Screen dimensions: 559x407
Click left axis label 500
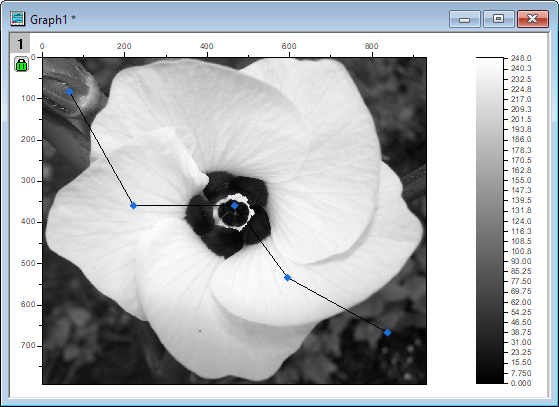click(x=29, y=263)
